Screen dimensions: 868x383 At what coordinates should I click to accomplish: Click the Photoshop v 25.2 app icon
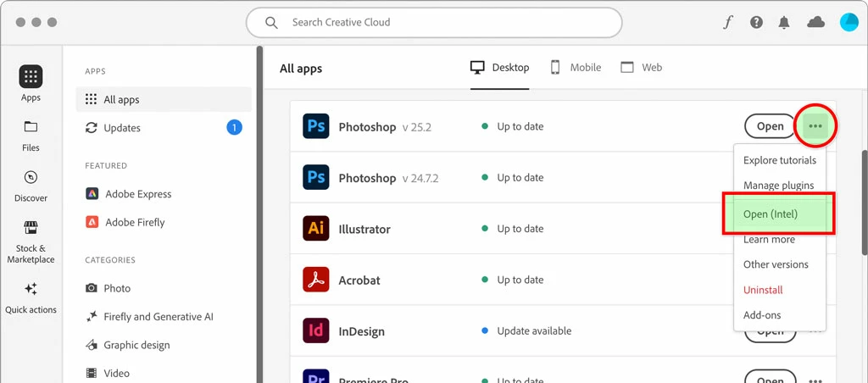point(316,126)
